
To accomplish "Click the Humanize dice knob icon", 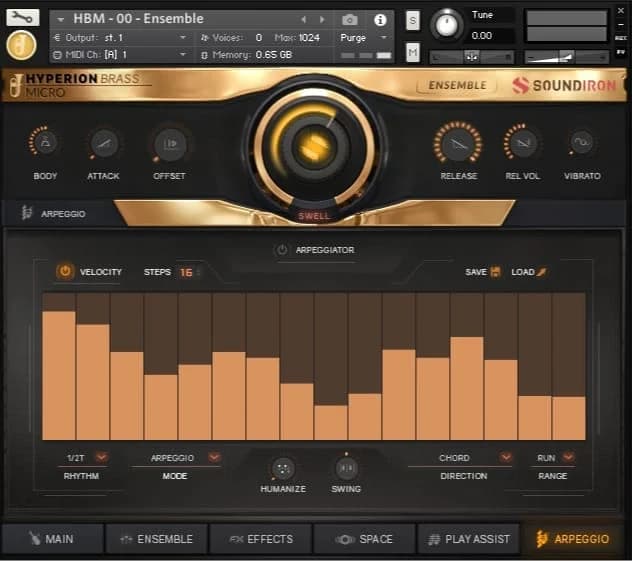I will point(283,468).
